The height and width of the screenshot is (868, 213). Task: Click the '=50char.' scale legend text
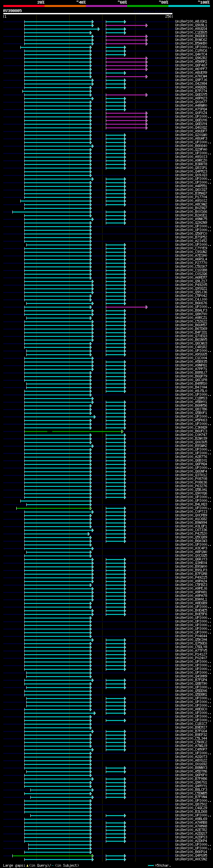coord(163,865)
